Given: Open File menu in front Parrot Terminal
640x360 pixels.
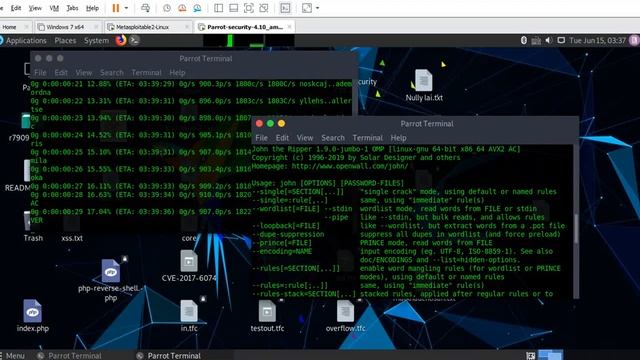Looking at the screenshot, I should (261, 138).
